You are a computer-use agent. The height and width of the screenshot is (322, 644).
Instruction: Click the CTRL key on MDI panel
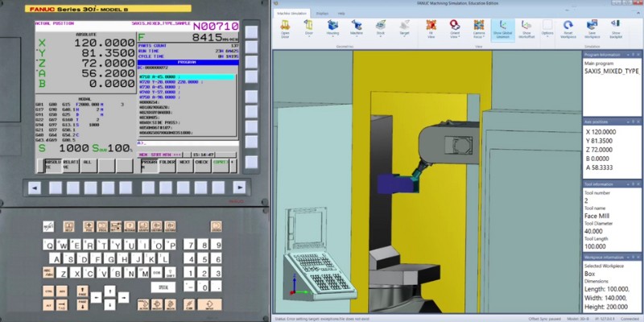[48, 291]
